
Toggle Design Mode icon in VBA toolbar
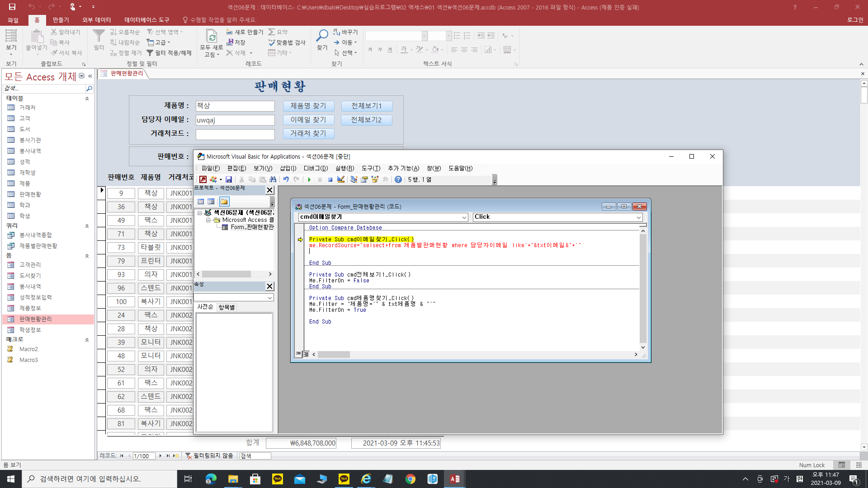click(x=341, y=179)
